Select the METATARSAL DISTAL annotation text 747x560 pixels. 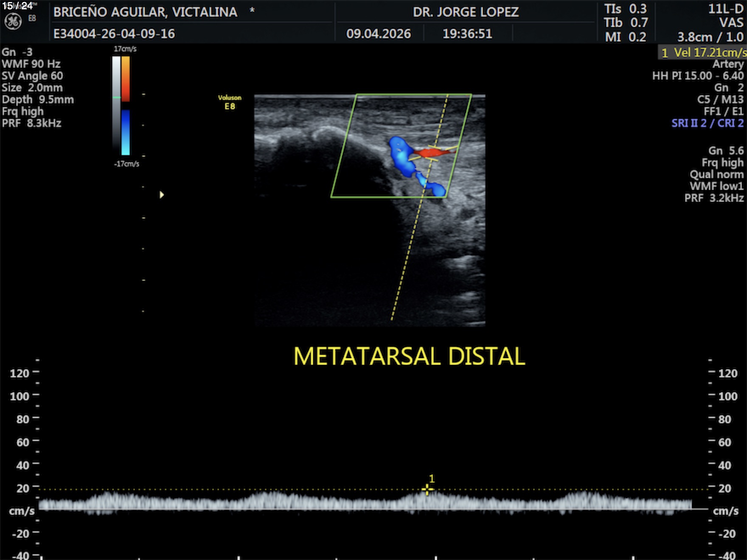pos(409,356)
